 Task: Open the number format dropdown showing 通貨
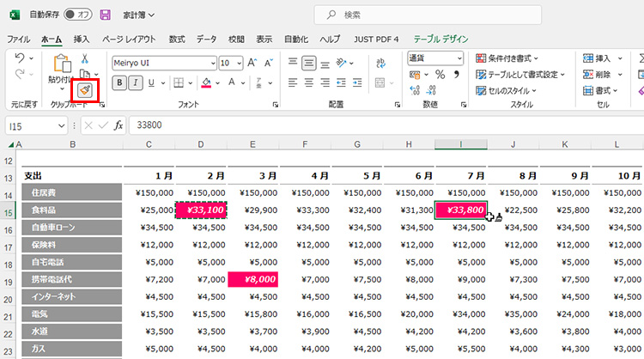(x=459, y=58)
